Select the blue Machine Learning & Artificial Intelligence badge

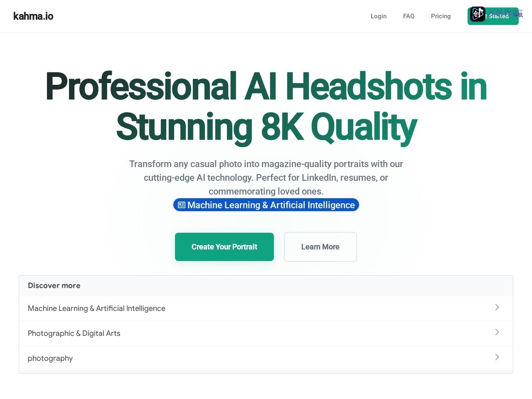click(266, 205)
